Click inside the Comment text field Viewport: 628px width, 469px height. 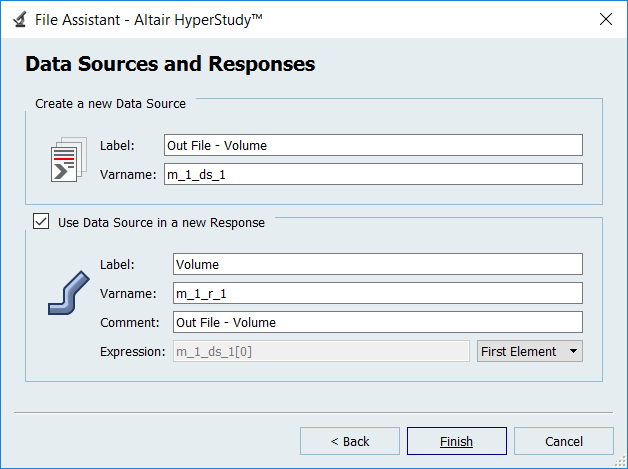pos(376,322)
